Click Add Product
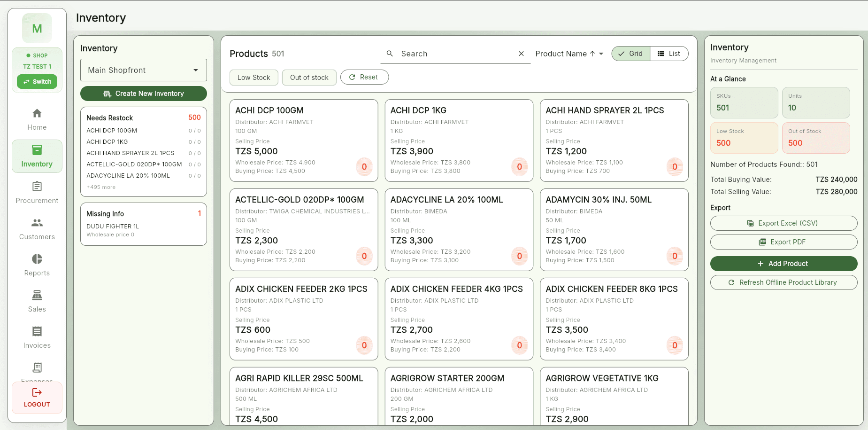The height and width of the screenshot is (430, 868). point(784,264)
